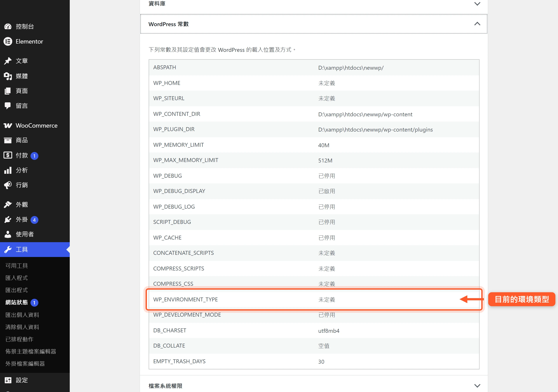This screenshot has width=558, height=392.
Task: Click the 工具 wrench icon
Action: (8, 249)
